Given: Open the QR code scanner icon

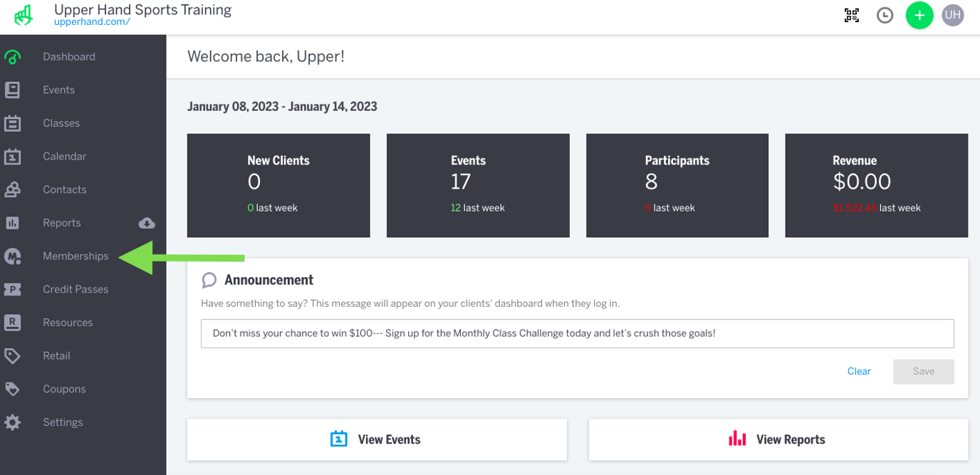Looking at the screenshot, I should click(852, 15).
